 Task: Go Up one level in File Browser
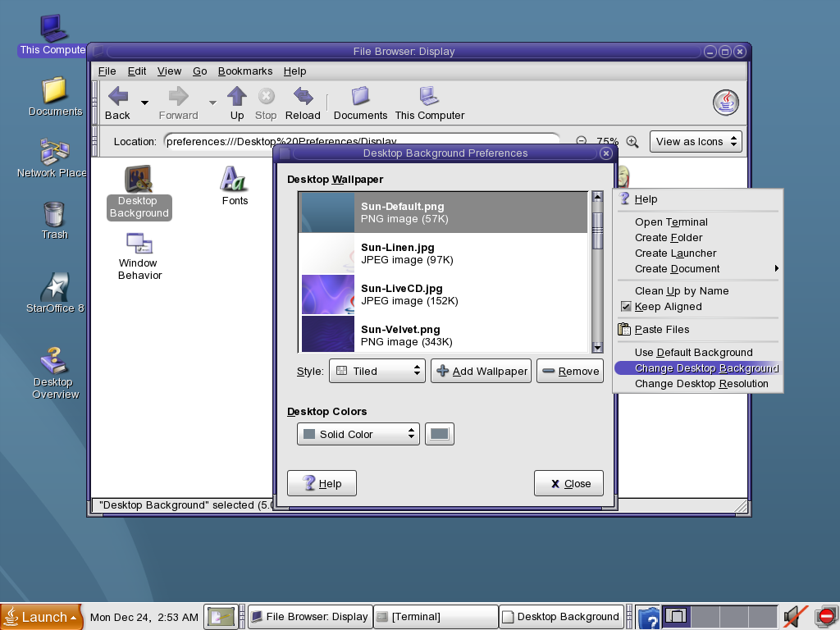click(237, 103)
